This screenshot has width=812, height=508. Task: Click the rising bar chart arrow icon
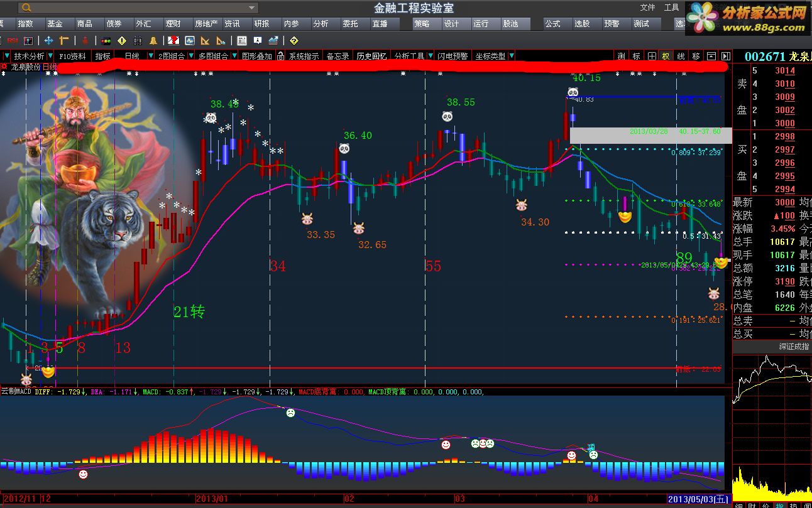tap(273, 40)
